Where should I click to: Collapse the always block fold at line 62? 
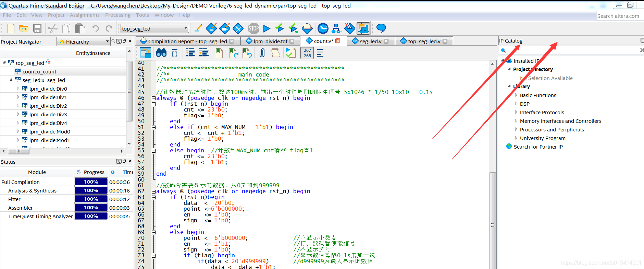[x=153, y=191]
